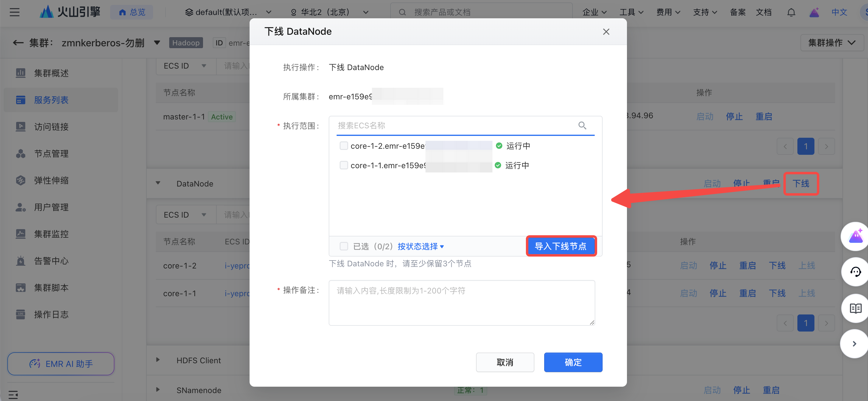This screenshot has width=868, height=401.
Task: Select 服务列表 in the sidebar
Action: pos(61,100)
